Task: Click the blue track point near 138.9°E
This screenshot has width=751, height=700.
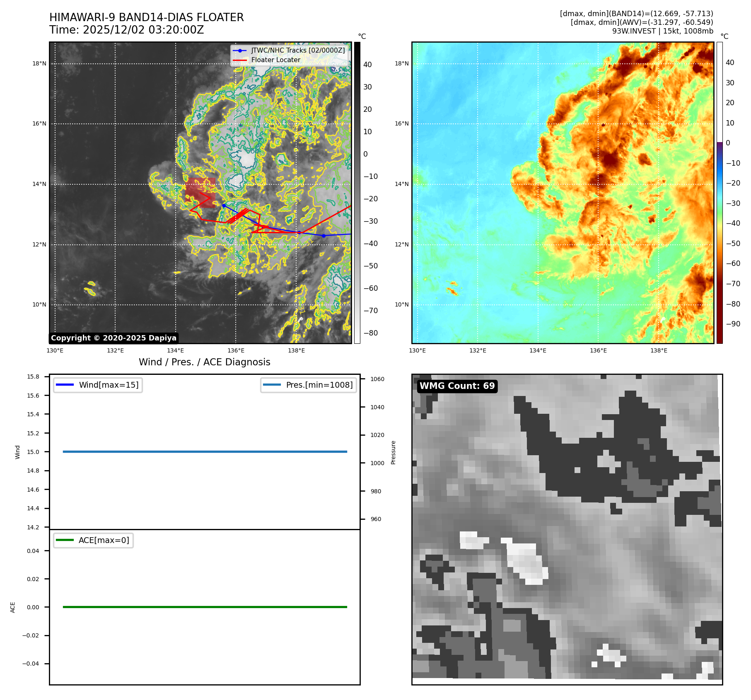Action: tap(324, 236)
